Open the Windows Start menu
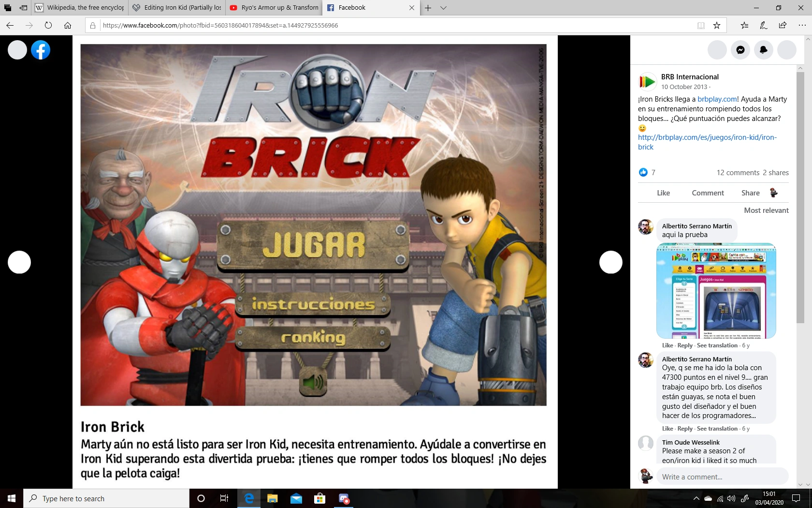Screen dimensions: 812x508 (12, 498)
